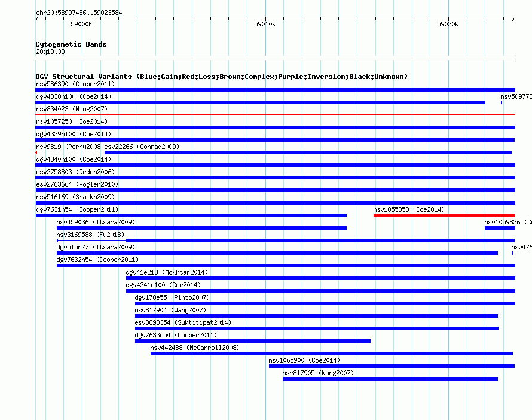
Task: Click the nsv9819 (Perry2008) label
Action: 69,147
